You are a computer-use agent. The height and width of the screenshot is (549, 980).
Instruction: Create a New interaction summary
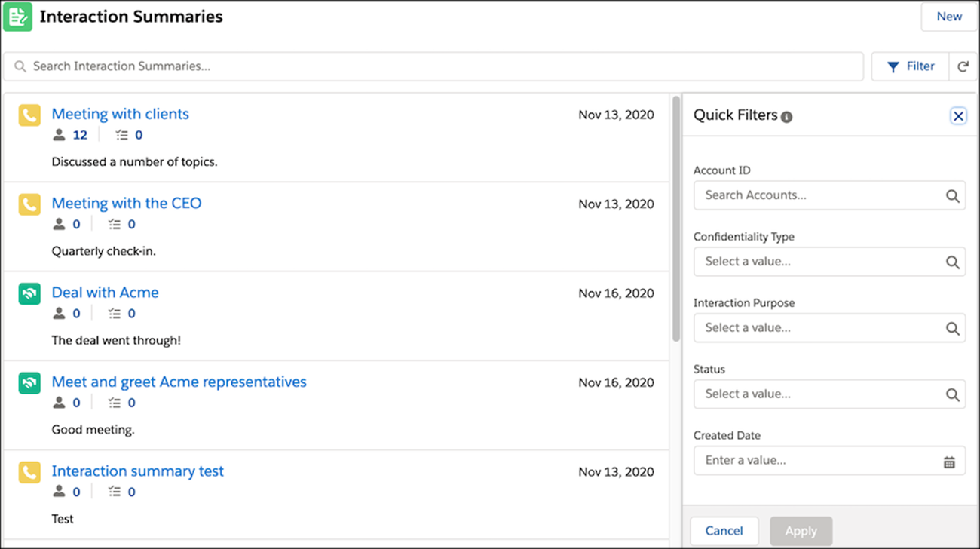click(x=948, y=17)
